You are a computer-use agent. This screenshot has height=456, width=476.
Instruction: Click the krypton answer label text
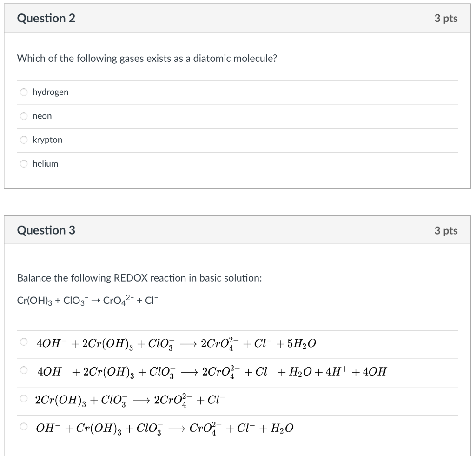tap(47, 140)
